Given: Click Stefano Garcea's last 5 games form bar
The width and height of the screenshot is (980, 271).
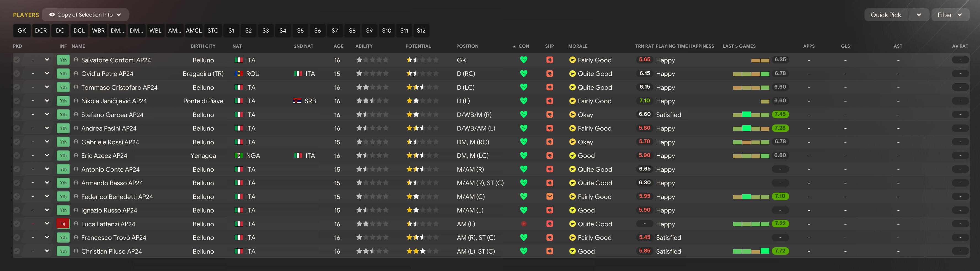Looking at the screenshot, I should (x=751, y=115).
